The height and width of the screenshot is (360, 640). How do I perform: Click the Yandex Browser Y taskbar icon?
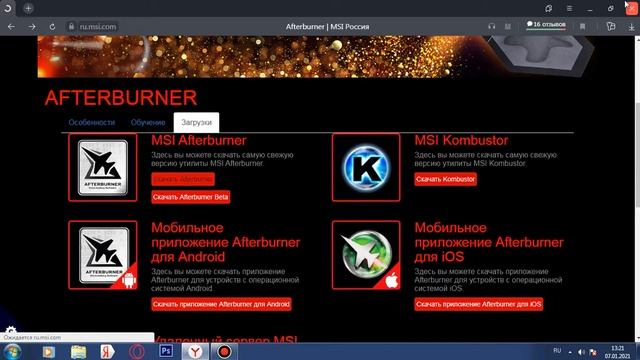195,352
